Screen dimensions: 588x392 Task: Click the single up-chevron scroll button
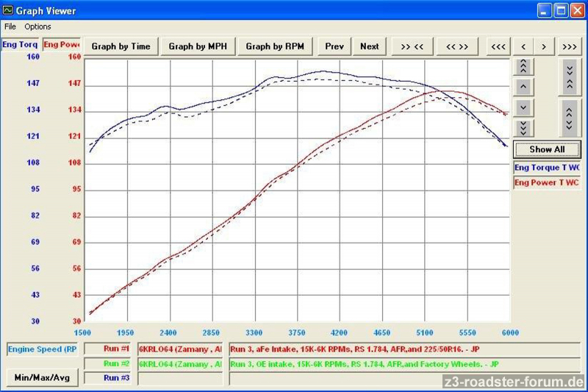(x=523, y=88)
